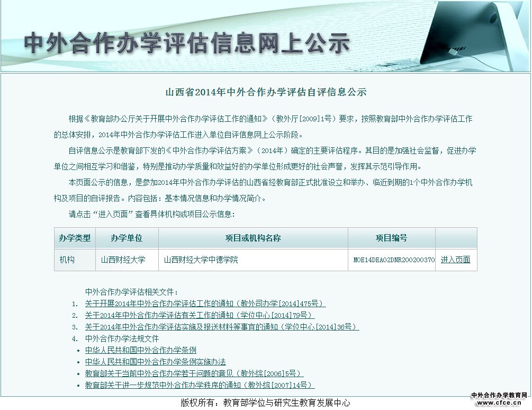Viewport: 532px width, 410px height.
Task: Click the 中外合作办学评估相关文件 heading
Action: (x=132, y=291)
